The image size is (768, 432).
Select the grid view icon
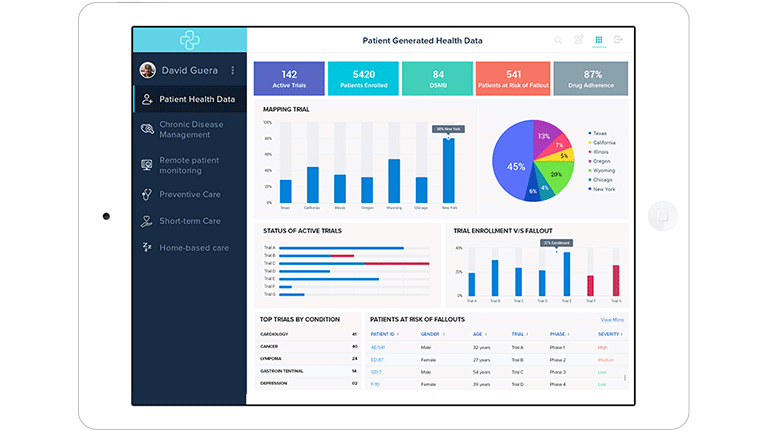click(599, 40)
